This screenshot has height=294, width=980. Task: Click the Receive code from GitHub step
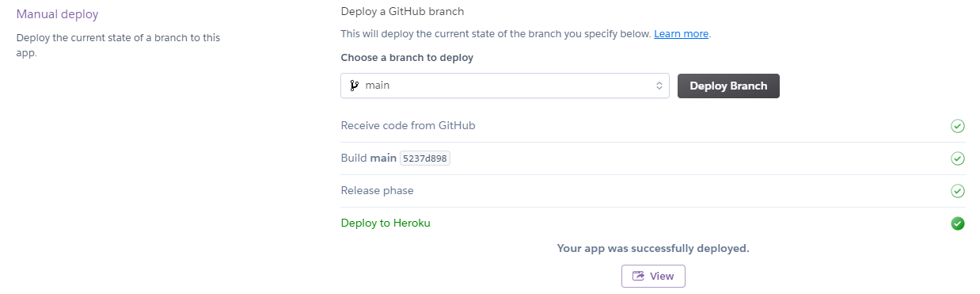click(408, 125)
